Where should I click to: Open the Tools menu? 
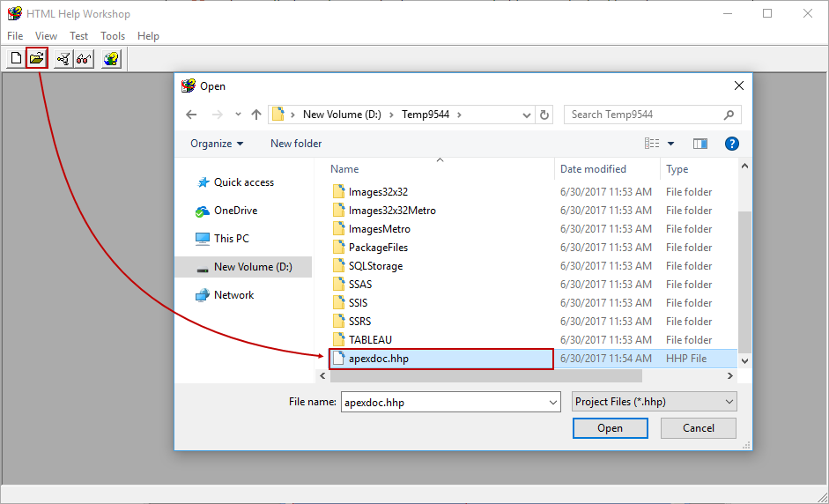pyautogui.click(x=113, y=36)
